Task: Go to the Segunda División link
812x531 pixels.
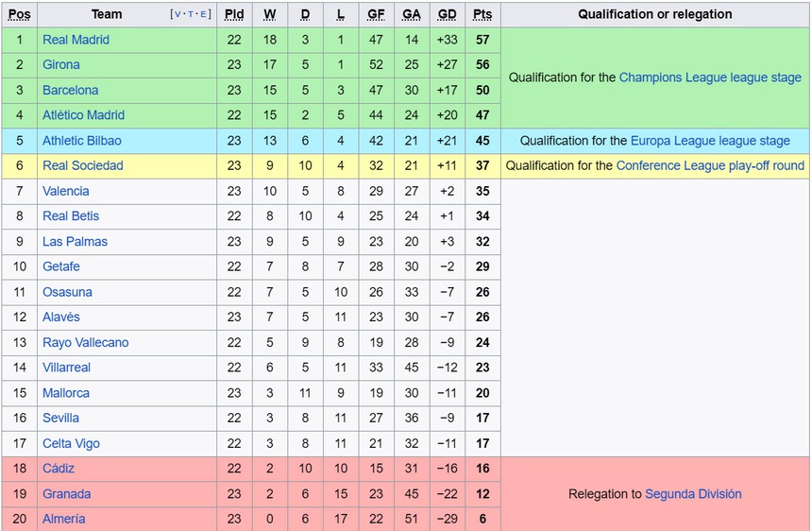Action: tap(693, 494)
